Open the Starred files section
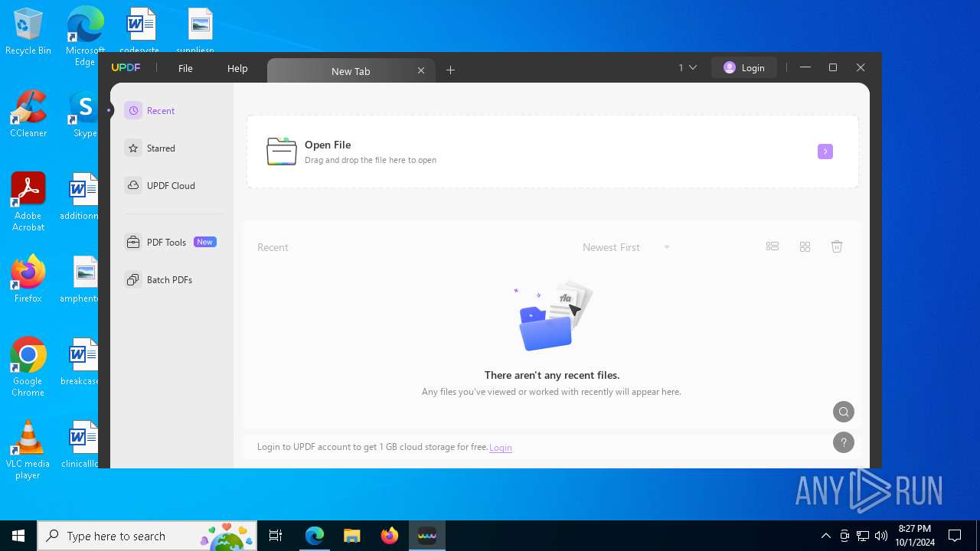Image resolution: width=980 pixels, height=551 pixels. (151, 148)
